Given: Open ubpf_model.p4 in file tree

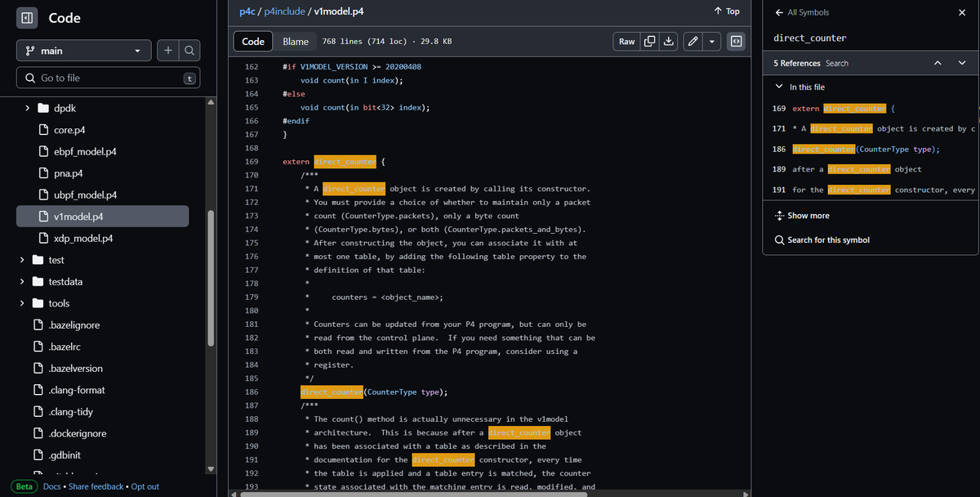Looking at the screenshot, I should point(85,195).
